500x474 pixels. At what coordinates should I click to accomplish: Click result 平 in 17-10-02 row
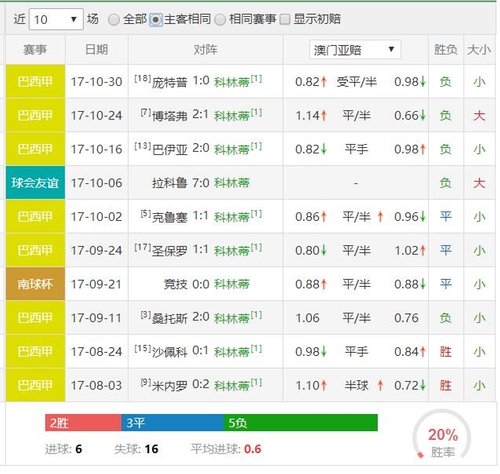(445, 217)
